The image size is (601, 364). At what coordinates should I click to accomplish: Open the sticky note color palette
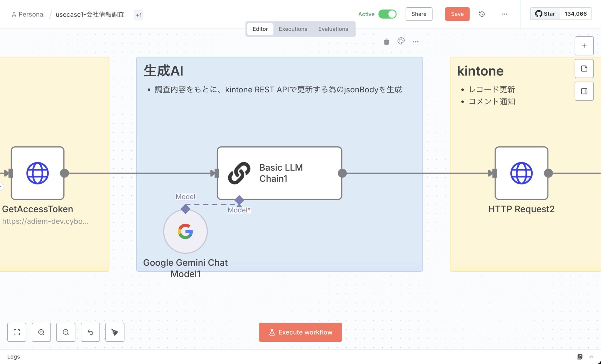pos(401,41)
